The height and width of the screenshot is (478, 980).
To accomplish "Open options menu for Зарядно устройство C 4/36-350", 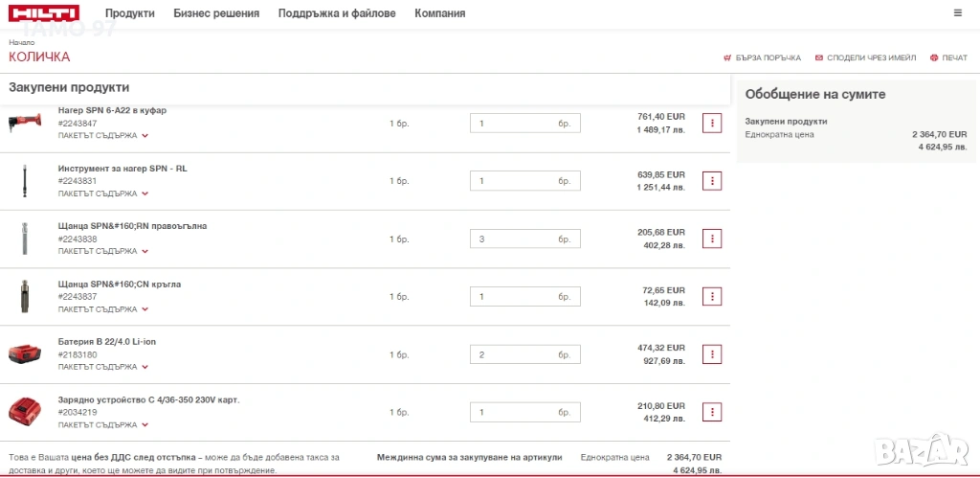I will pos(712,412).
